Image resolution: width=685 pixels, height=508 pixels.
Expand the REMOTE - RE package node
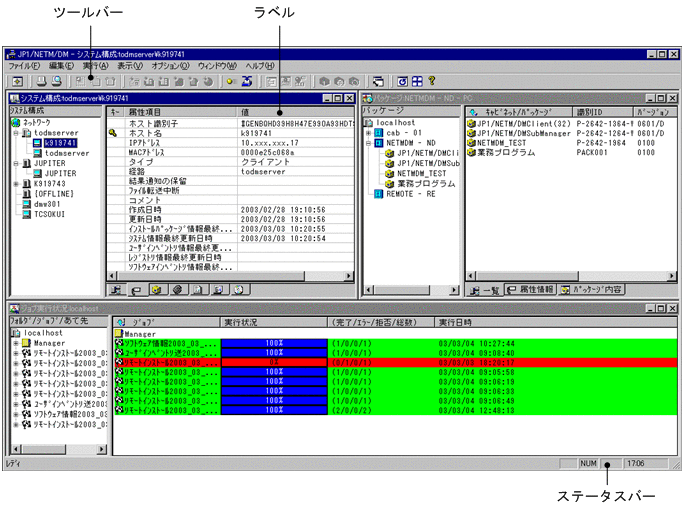(369, 194)
